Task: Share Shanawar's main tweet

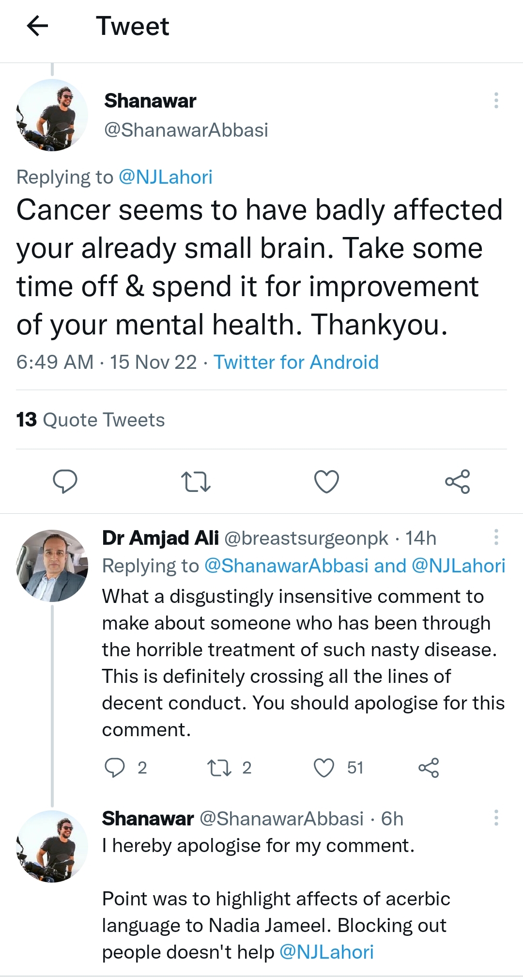Action: click(x=458, y=481)
